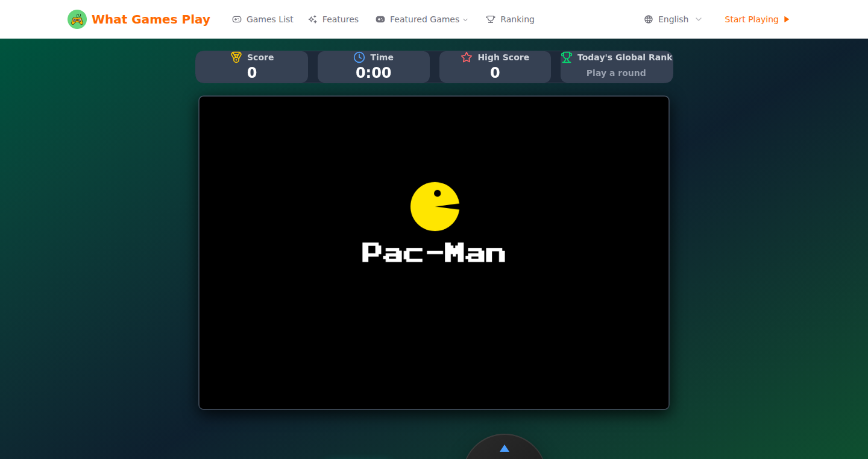
Task: Click the sparkle icon beside Features
Action: point(313,19)
